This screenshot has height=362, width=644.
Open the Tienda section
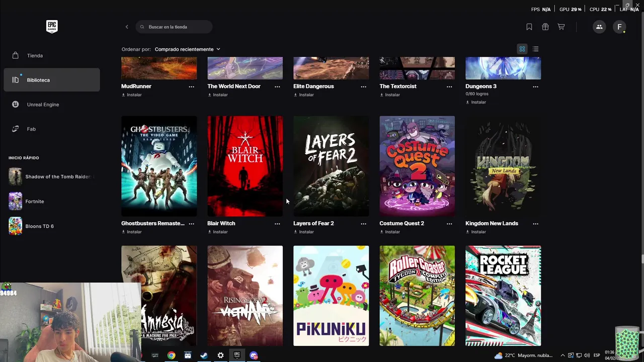(52, 55)
